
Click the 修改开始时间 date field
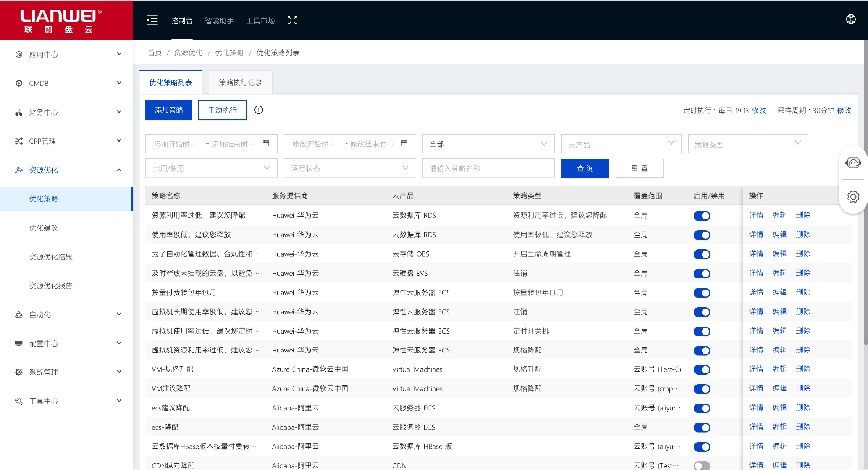(x=314, y=144)
